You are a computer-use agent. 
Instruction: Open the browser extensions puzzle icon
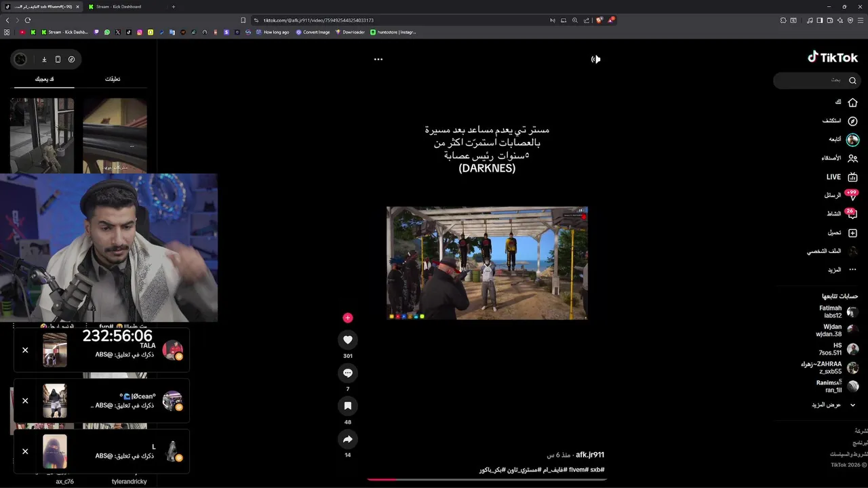783,20
